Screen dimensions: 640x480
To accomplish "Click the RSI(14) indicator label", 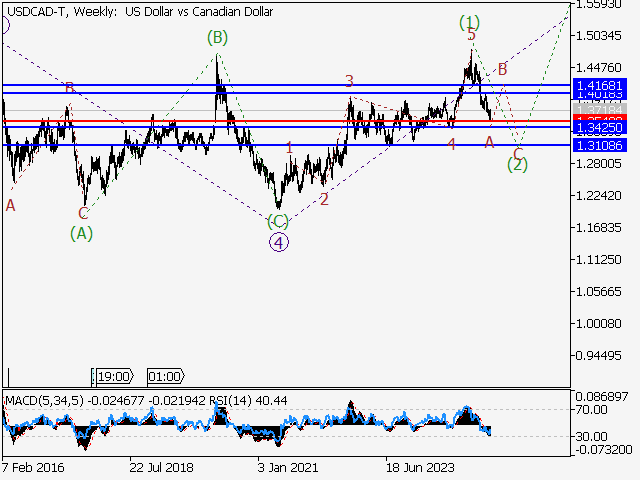I will point(240,401).
